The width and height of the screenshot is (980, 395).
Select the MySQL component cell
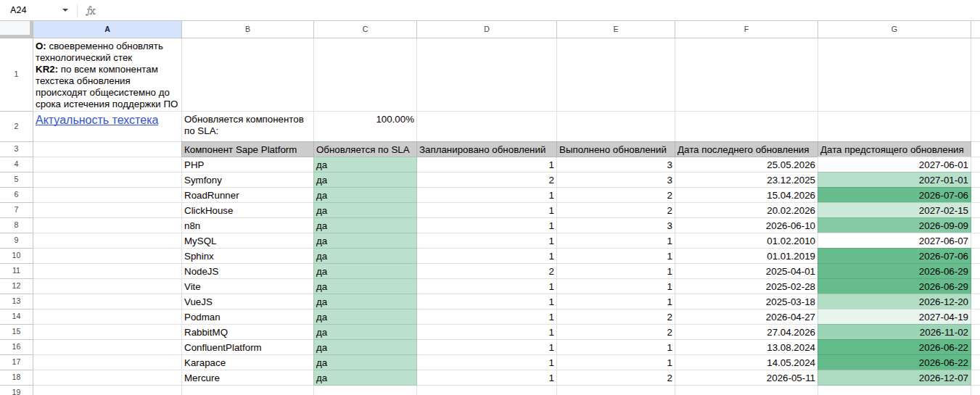tap(247, 241)
